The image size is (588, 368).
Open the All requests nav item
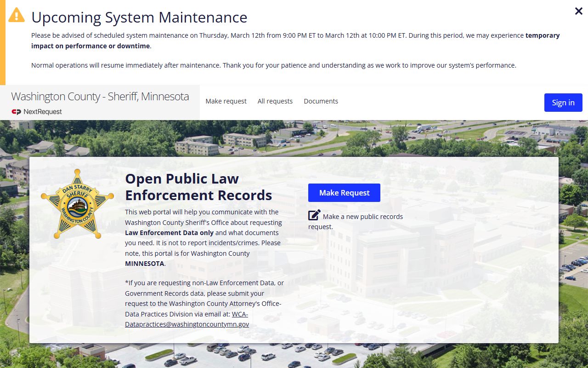click(275, 101)
